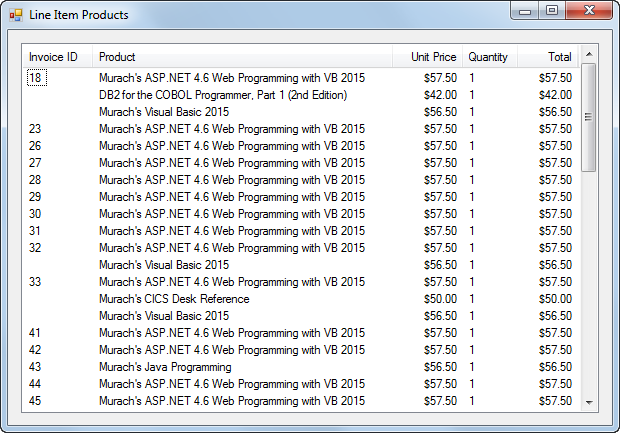Image resolution: width=620 pixels, height=433 pixels.
Task: Click the Line Item Products window icon
Action: [16, 15]
